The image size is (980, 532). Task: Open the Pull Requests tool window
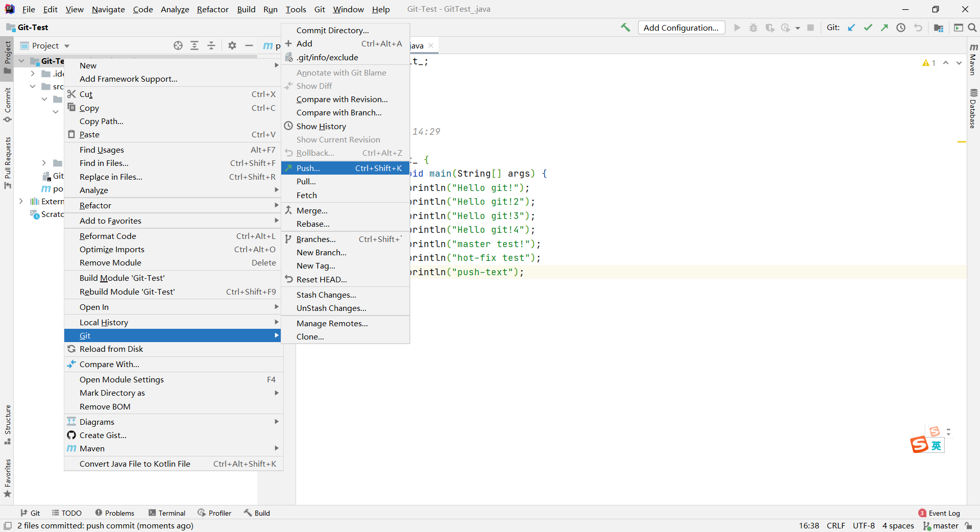pos(7,163)
